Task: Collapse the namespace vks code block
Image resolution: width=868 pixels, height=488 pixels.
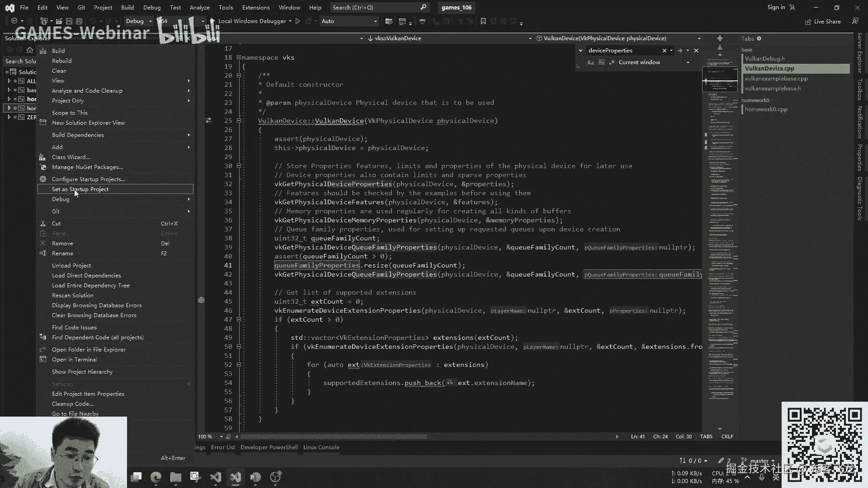Action: point(239,57)
